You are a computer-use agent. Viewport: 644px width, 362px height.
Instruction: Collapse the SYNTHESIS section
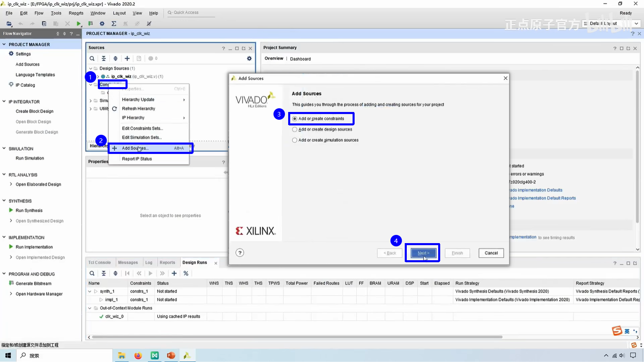pos(4,201)
